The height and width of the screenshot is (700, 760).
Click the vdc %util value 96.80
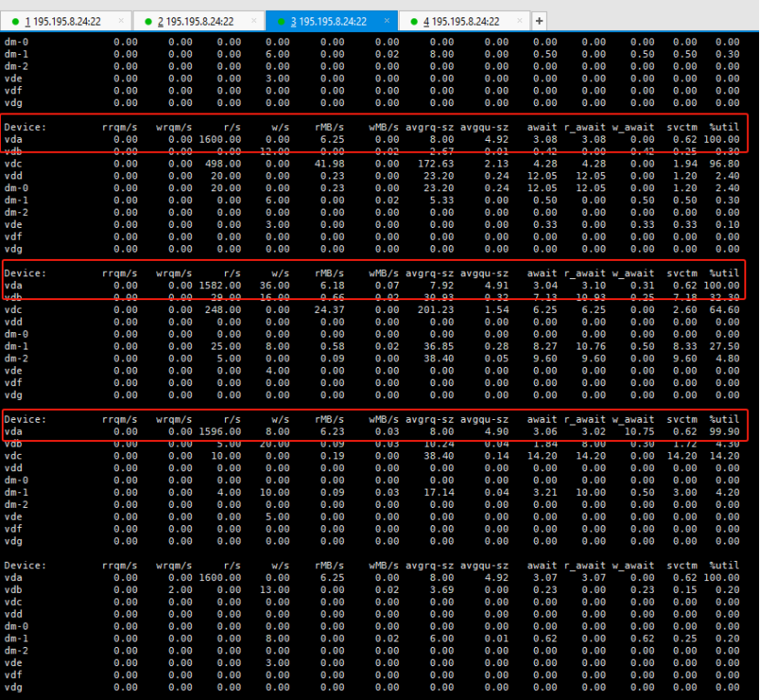click(724, 164)
